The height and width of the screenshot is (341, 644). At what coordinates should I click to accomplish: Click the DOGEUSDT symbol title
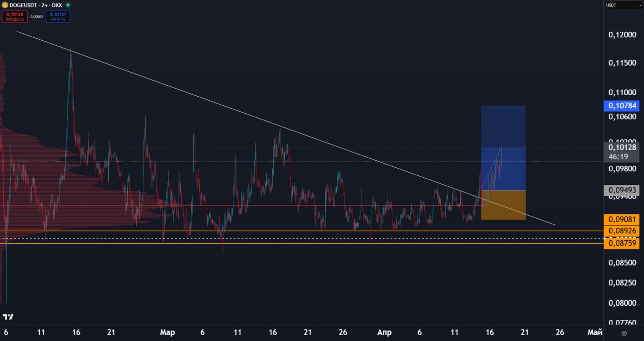[x=24, y=5]
